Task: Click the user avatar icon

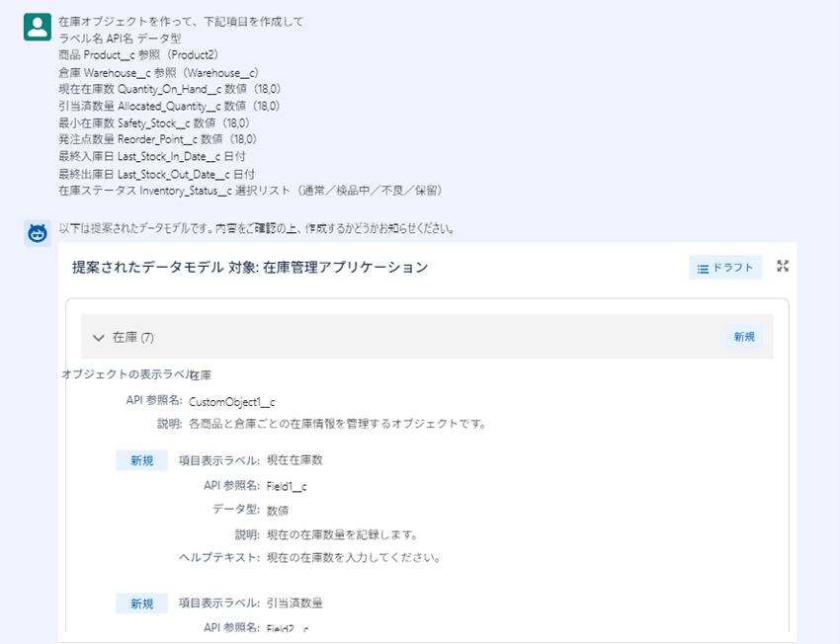Action: pos(38,27)
